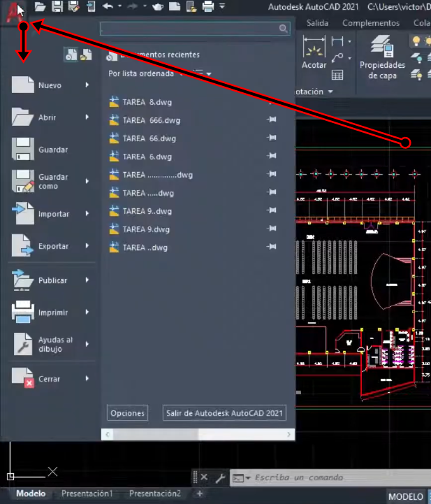Image resolution: width=431 pixels, height=504 pixels.
Task: Toggle the MODELO status bar button
Action: pos(406,496)
